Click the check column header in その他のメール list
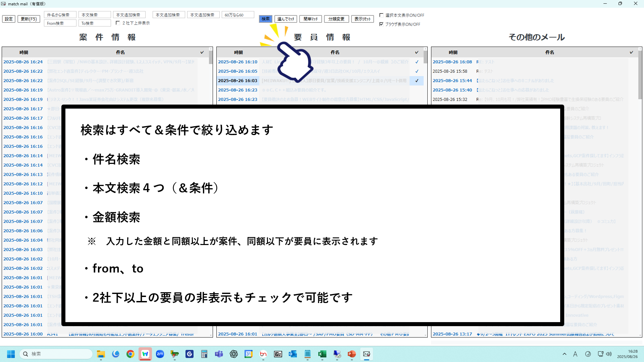The image size is (644, 362). 631,52
